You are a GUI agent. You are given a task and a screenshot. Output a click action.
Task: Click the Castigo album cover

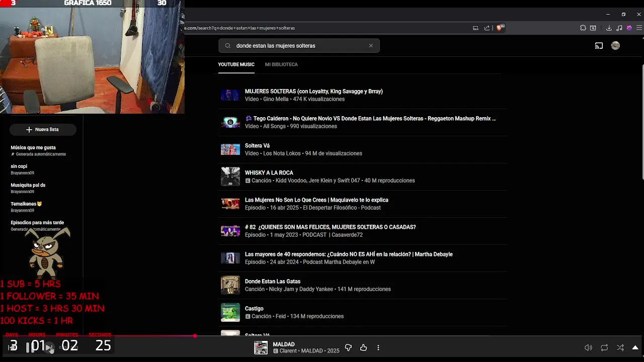230,312
